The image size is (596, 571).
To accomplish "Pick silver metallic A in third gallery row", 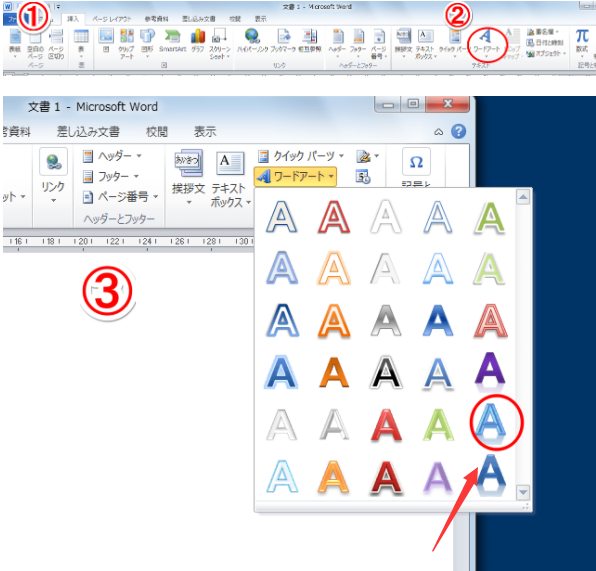I will click(385, 320).
